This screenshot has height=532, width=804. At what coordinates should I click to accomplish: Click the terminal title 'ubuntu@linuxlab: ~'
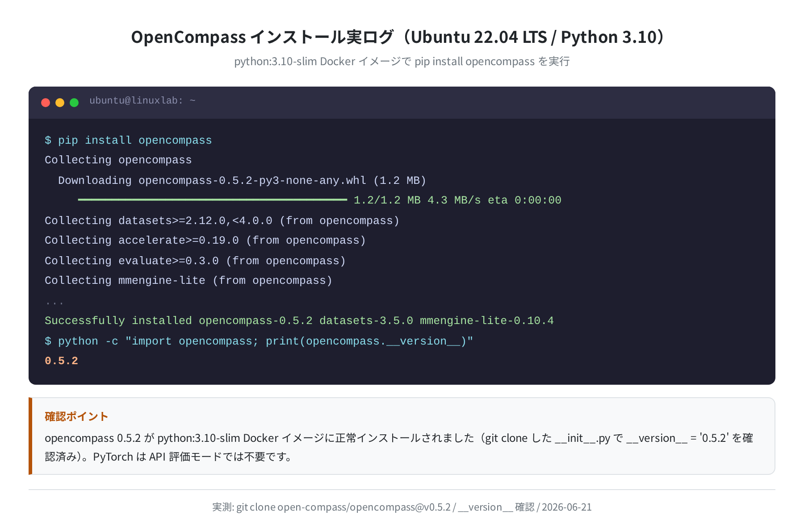(x=142, y=101)
